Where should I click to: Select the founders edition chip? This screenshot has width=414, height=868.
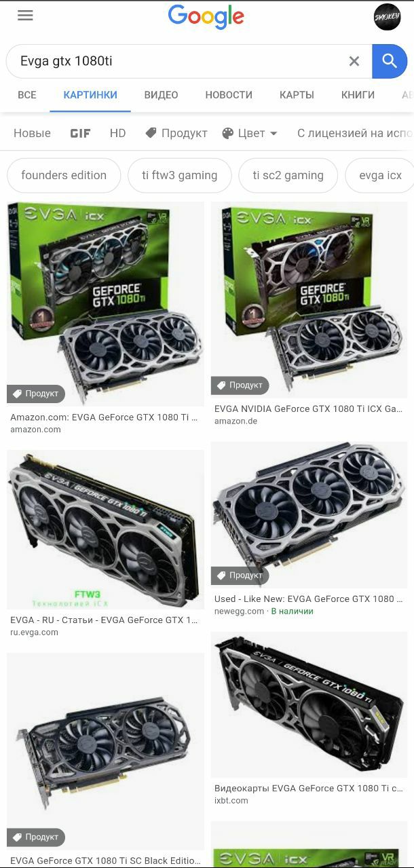64,175
